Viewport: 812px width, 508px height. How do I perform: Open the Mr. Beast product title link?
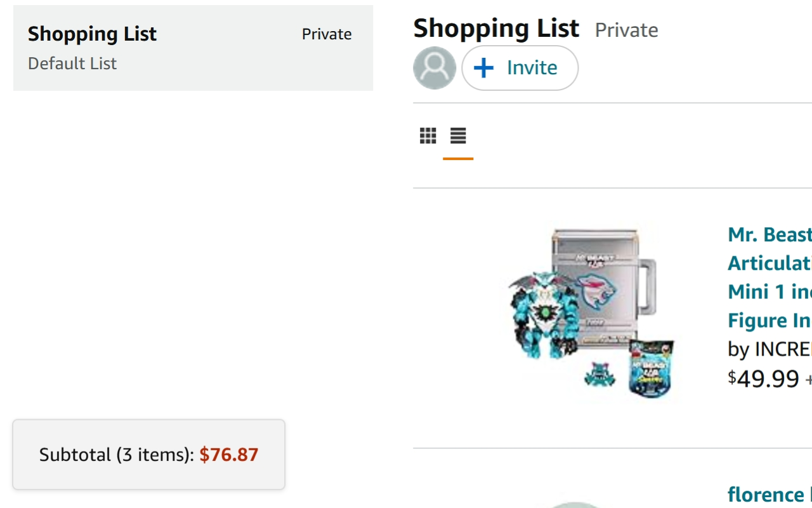(769, 234)
